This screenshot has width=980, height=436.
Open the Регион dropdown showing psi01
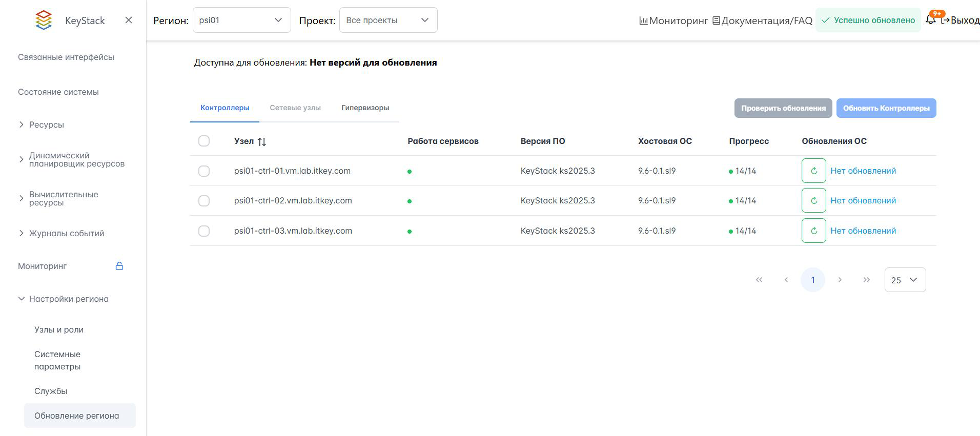click(x=241, y=20)
